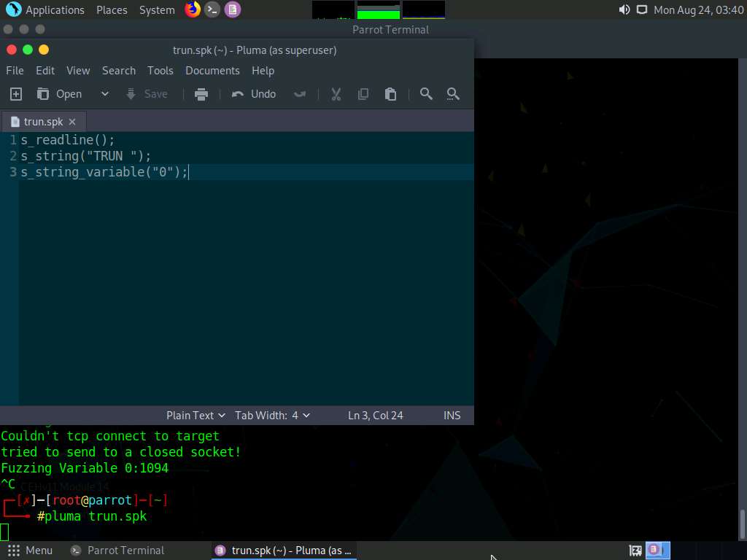Click the system monitor graph applet
Image resolution: width=747 pixels, height=560 pixels.
pos(379,9)
